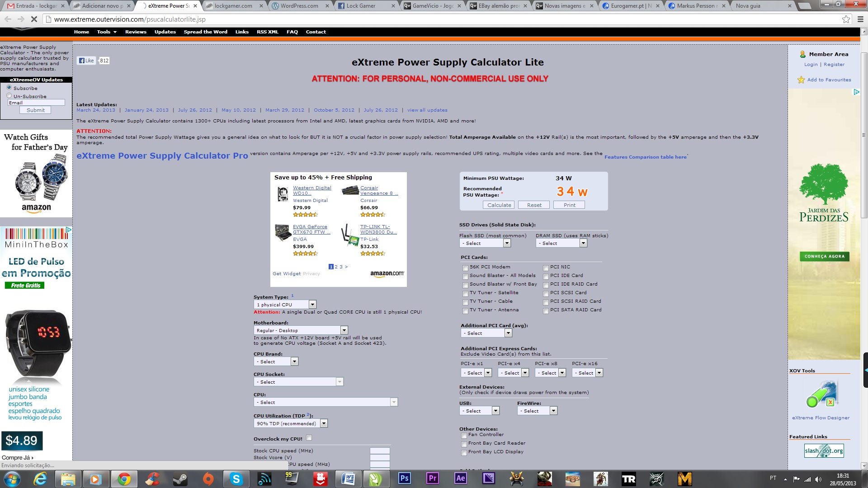Open Chrome's menu icon
Screen dimensions: 868x488
[x=860, y=19]
